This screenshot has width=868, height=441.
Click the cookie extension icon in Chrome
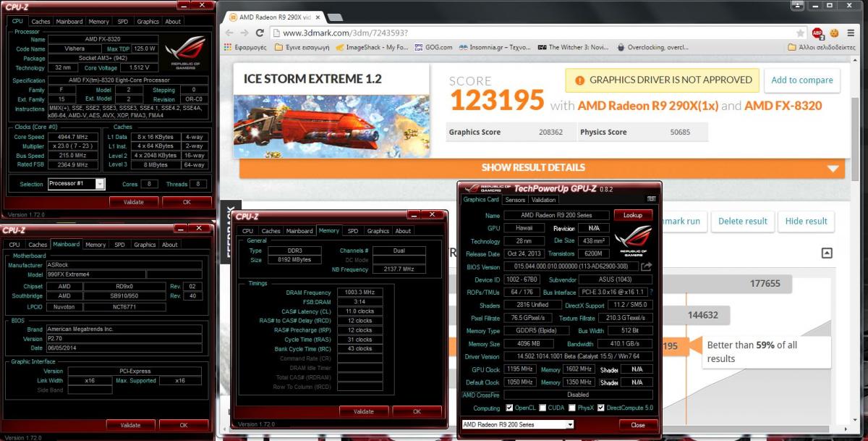click(834, 33)
